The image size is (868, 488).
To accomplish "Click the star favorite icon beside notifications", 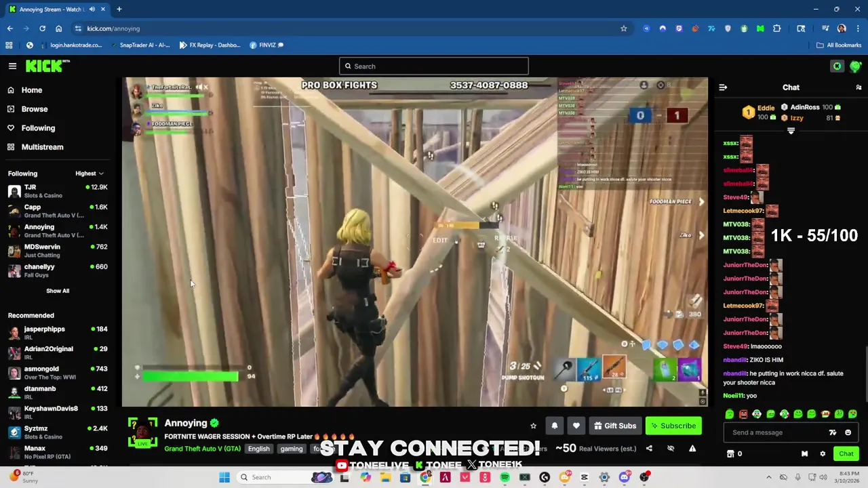I will click(533, 426).
